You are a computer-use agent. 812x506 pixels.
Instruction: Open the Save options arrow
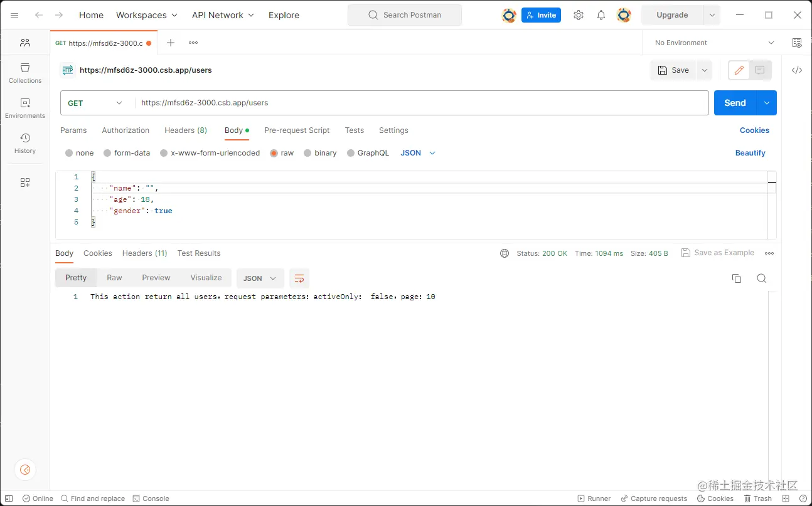[x=705, y=70]
